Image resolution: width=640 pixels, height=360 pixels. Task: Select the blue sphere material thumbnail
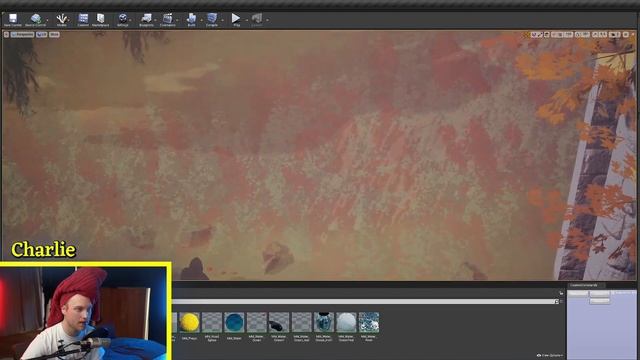(x=234, y=322)
